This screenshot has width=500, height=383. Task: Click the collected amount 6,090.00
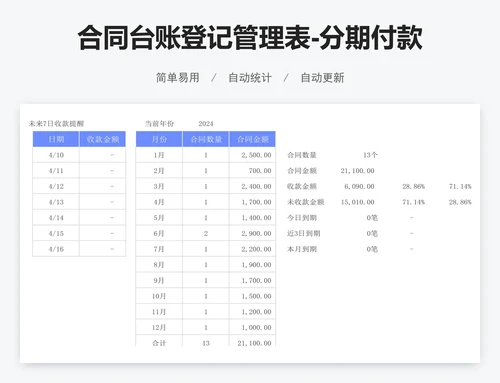[359, 186]
